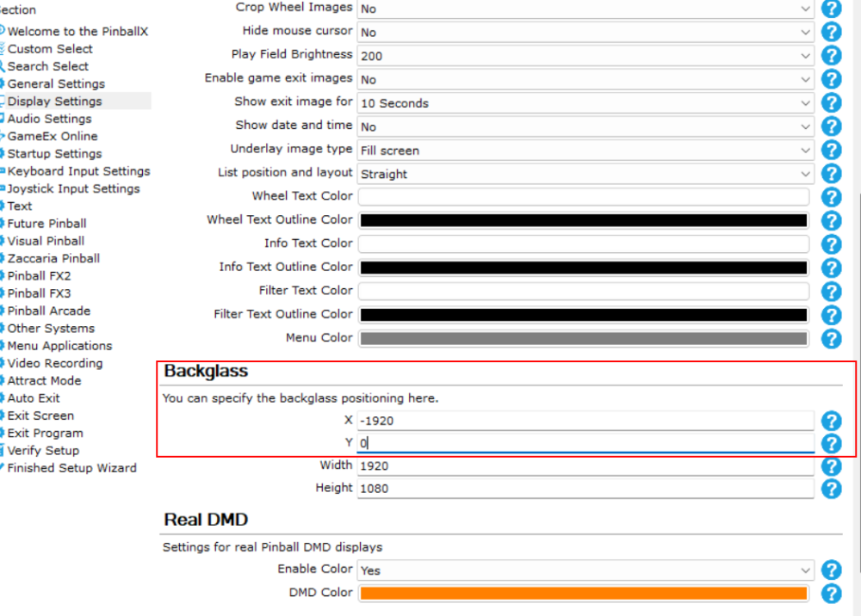
Task: Change the gray Menu Color swatch
Action: click(584, 338)
